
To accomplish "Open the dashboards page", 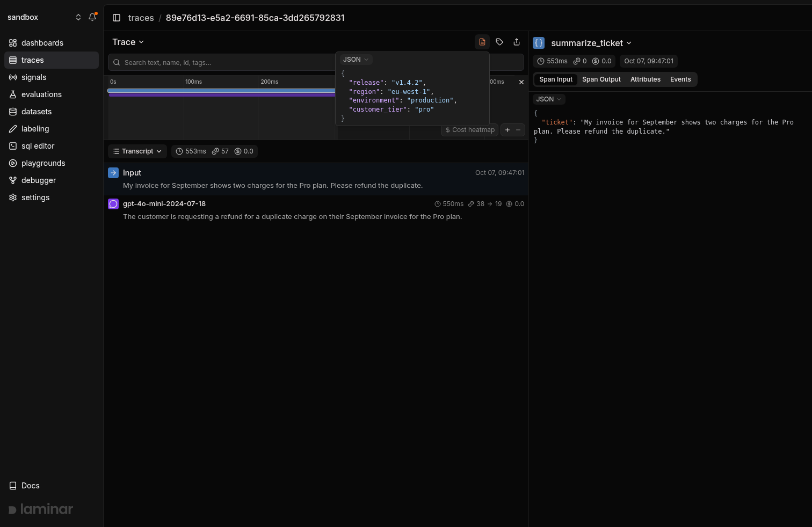I will click(x=52, y=43).
